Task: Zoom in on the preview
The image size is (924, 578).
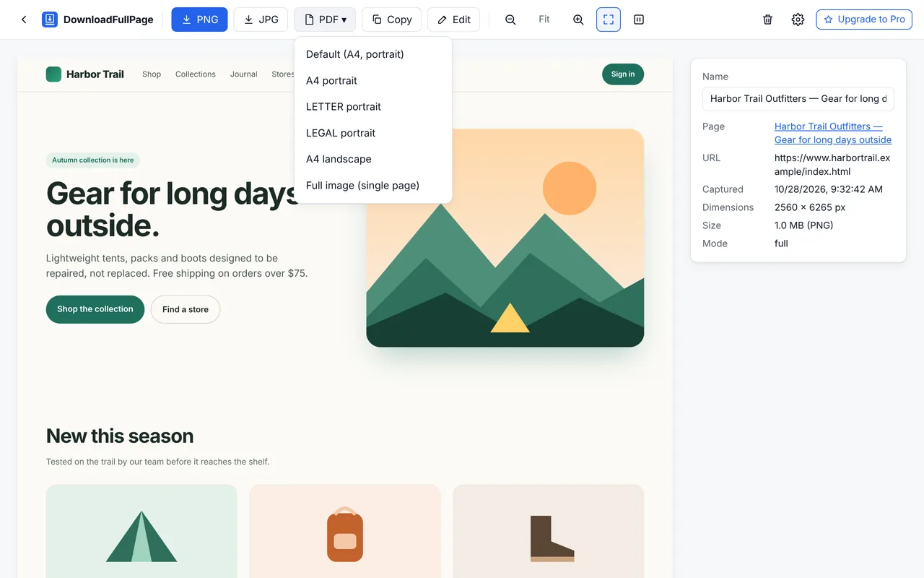Action: coord(578,20)
